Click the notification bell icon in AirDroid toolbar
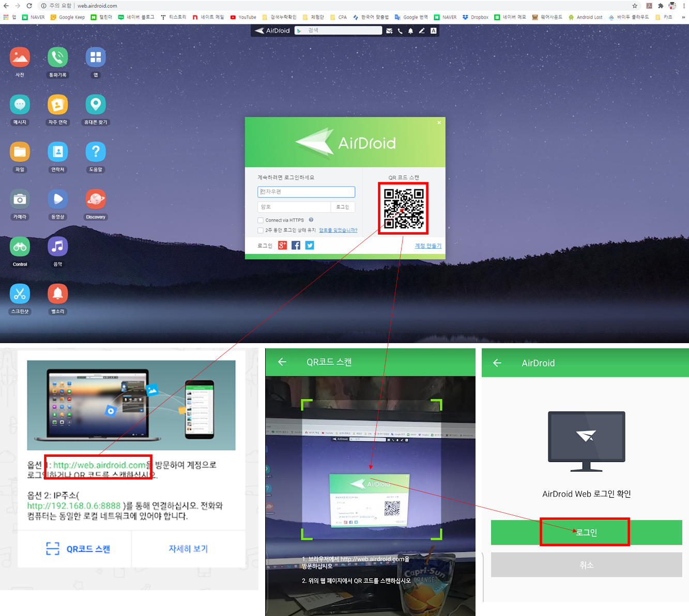The width and height of the screenshot is (689, 616). (x=410, y=31)
